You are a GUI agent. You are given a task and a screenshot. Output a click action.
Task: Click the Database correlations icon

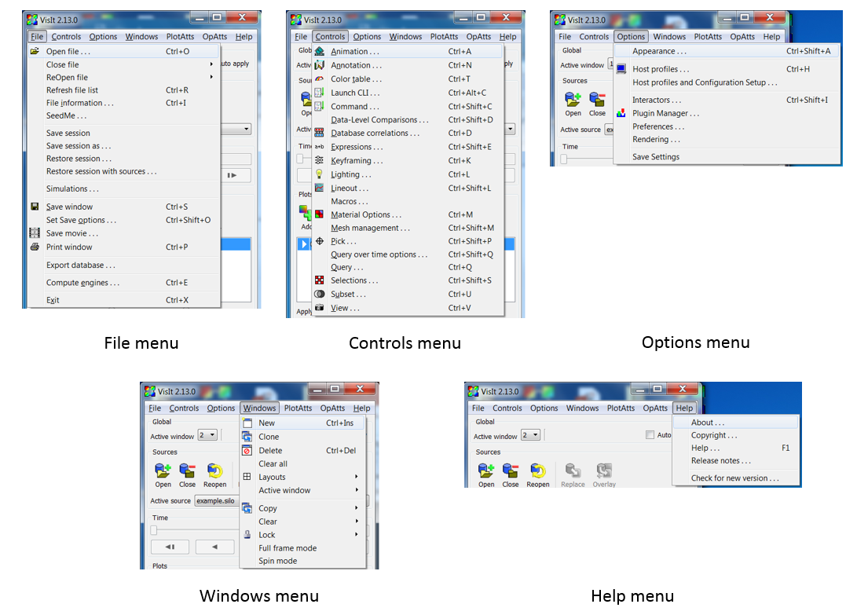pos(320,133)
